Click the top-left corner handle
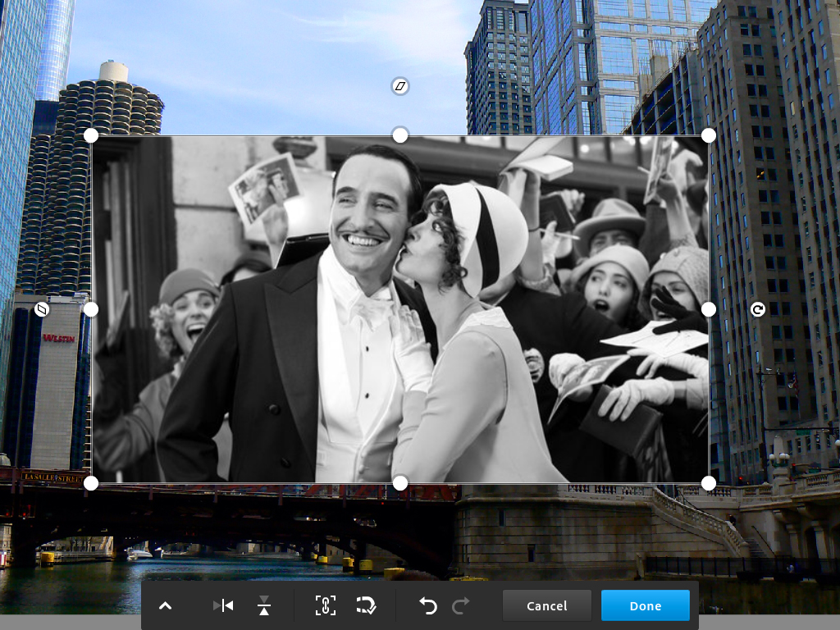Image resolution: width=840 pixels, height=630 pixels. tap(91, 135)
